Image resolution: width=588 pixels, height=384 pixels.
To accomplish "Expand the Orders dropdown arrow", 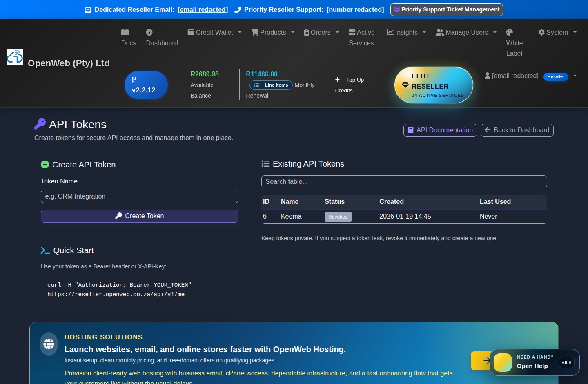I will tap(337, 32).
